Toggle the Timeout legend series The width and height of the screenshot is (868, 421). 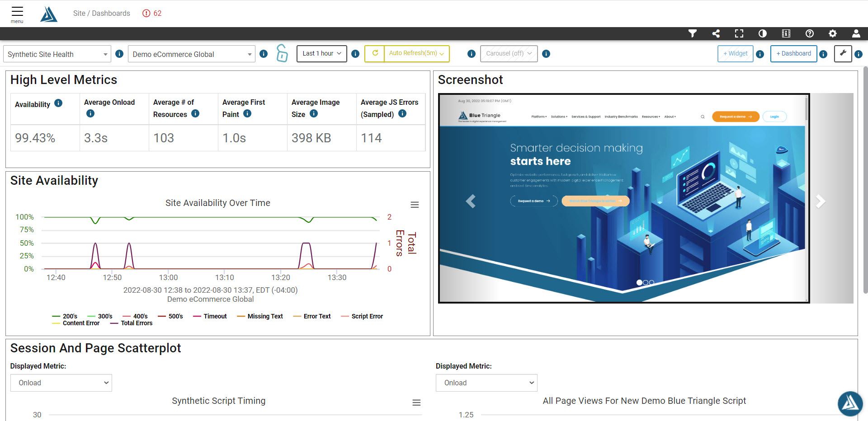[210, 316]
